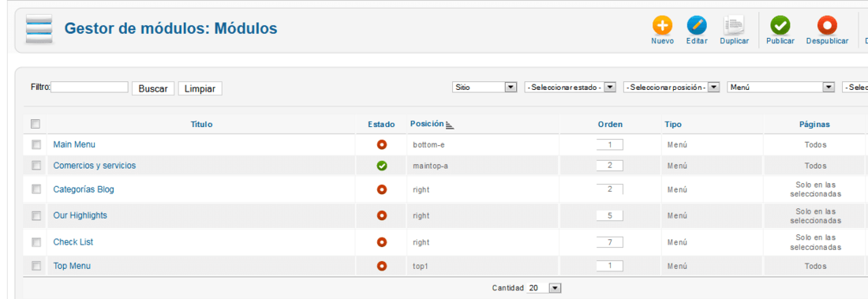Toggle the status icon for Top Menu
The width and height of the screenshot is (868, 299).
tap(381, 266)
